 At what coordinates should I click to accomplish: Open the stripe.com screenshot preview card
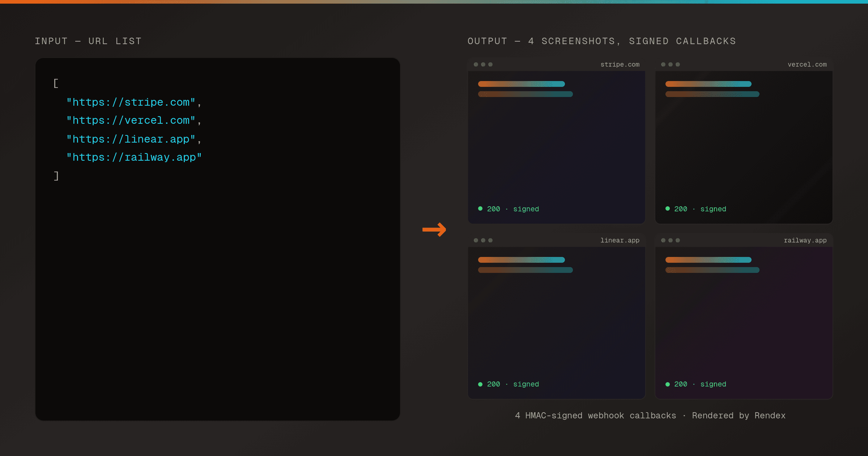click(x=556, y=141)
